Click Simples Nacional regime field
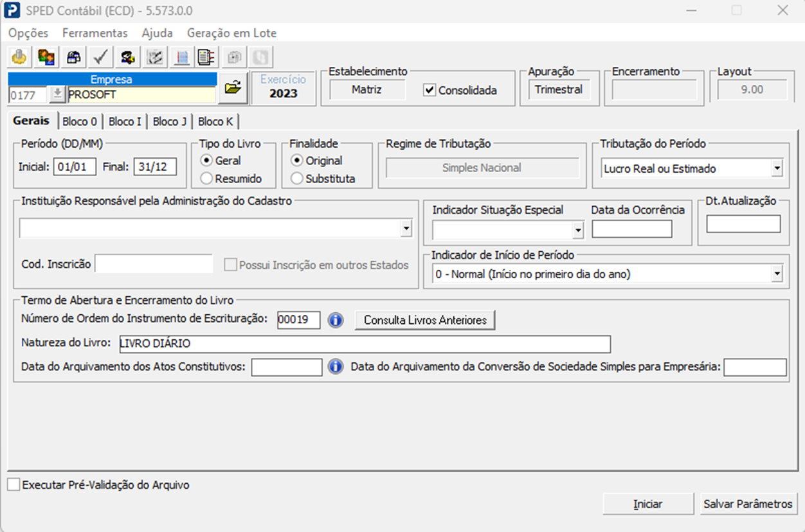 (482, 168)
